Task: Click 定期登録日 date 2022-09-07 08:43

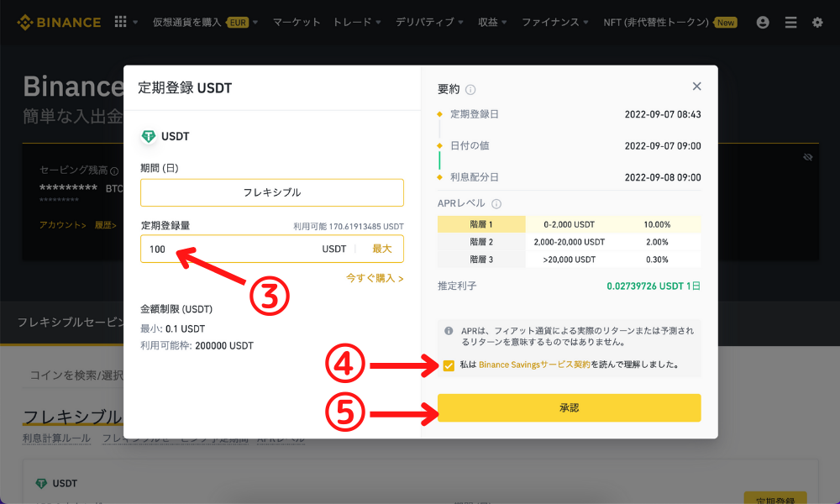Action: [x=663, y=114]
